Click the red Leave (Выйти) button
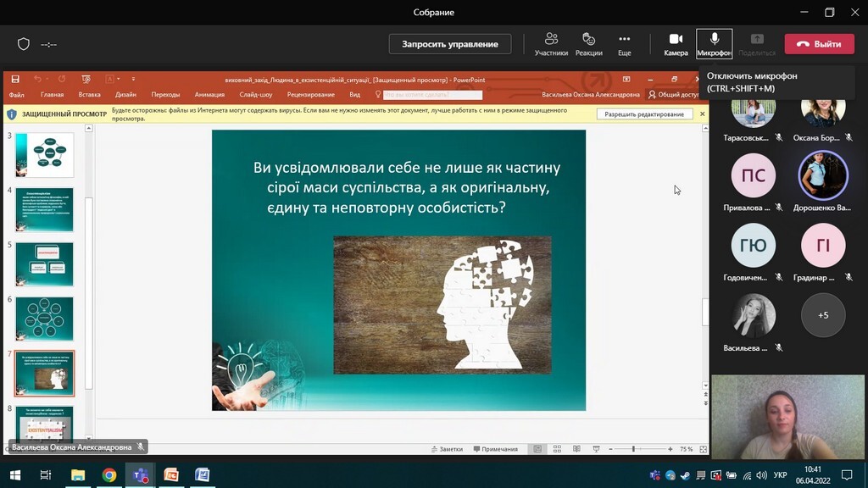 pyautogui.click(x=819, y=44)
